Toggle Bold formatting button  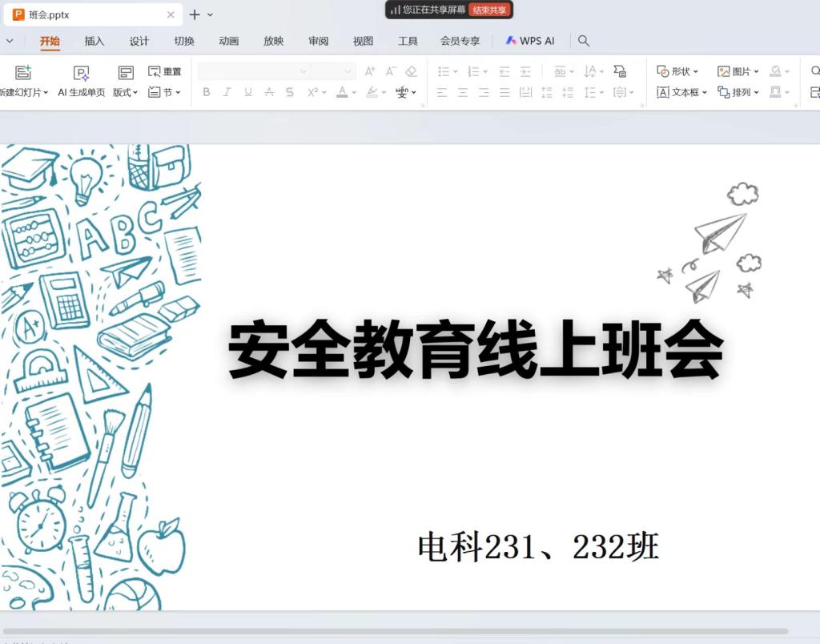pyautogui.click(x=206, y=92)
